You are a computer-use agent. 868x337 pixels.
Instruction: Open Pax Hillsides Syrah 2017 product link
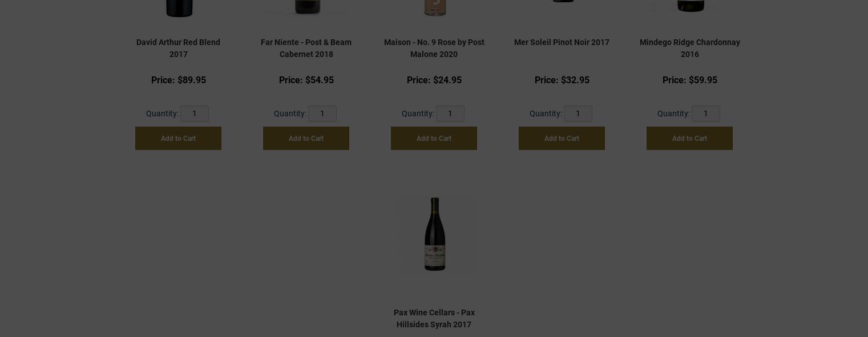(434, 318)
